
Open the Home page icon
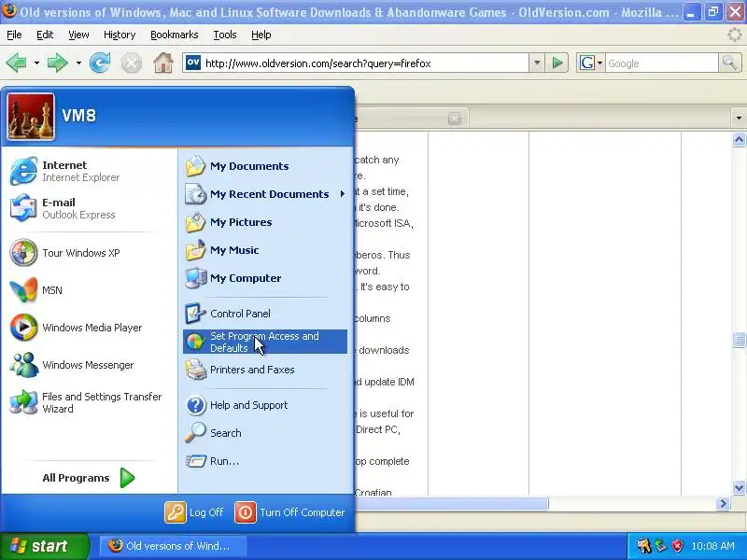(x=162, y=63)
